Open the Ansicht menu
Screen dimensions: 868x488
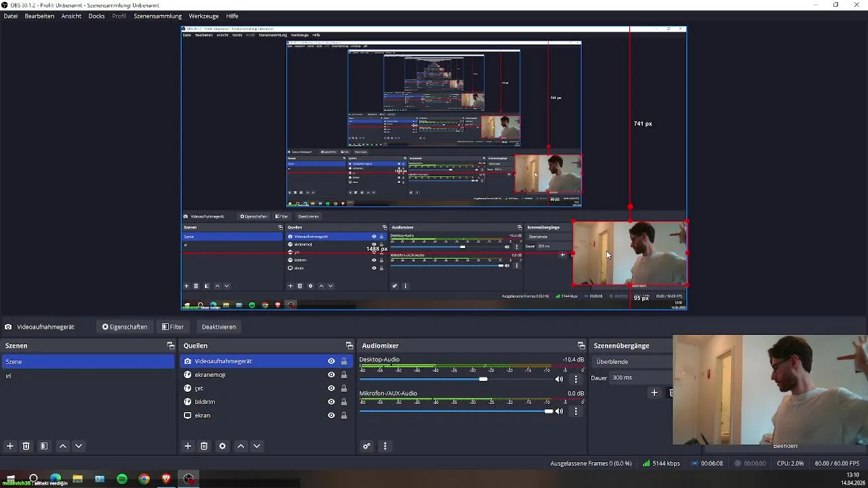click(71, 16)
